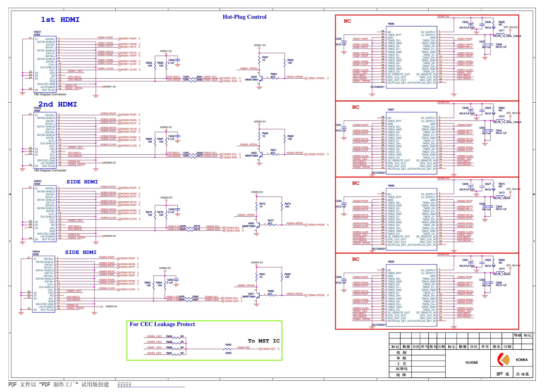Click transistor V604 MMBT3904 symbol

coord(260,79)
